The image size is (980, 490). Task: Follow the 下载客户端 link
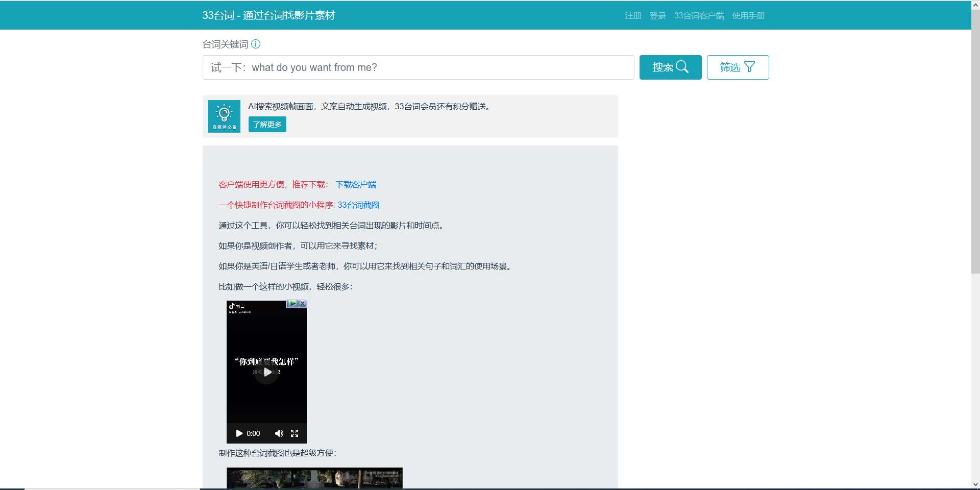[x=356, y=184]
